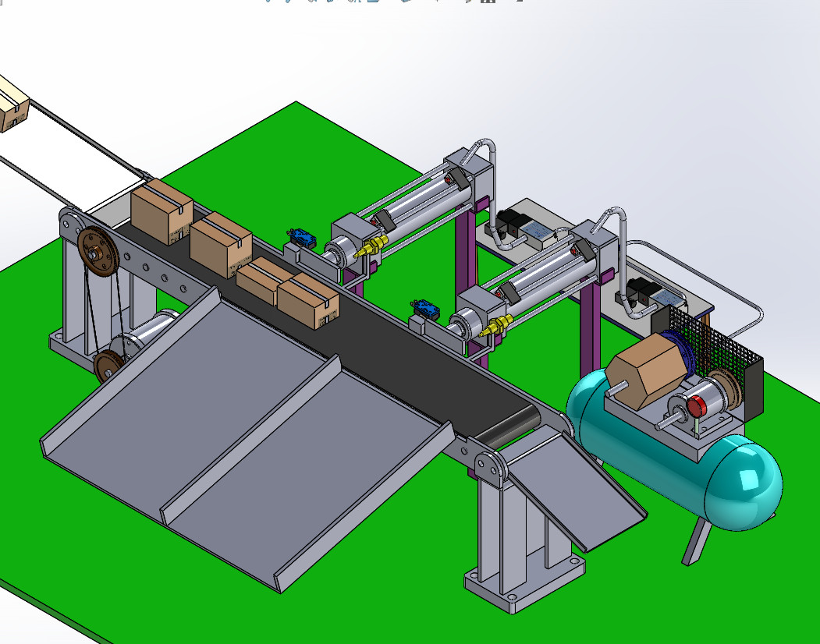Select the blue limit switch near the second cylinder
Image resolution: width=820 pixels, height=644 pixels.
pos(426,310)
